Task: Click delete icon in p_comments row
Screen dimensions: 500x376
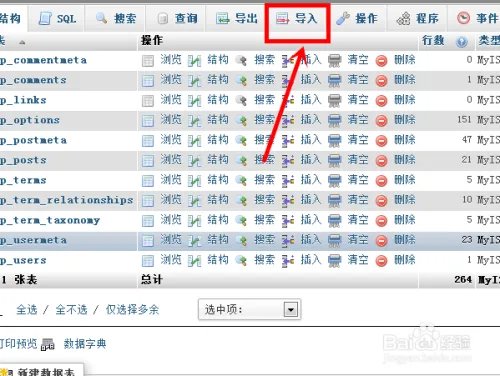Action: [381, 81]
